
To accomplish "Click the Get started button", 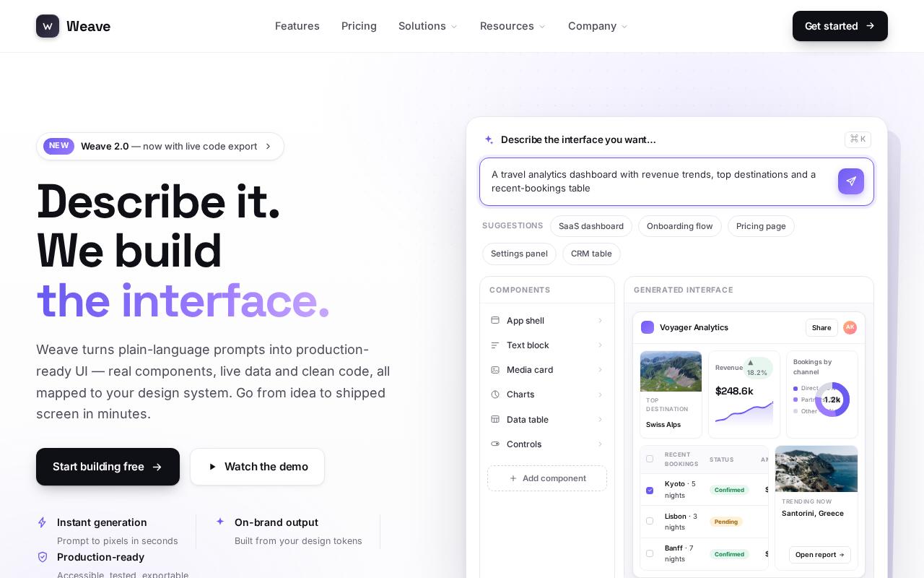I will [840, 26].
